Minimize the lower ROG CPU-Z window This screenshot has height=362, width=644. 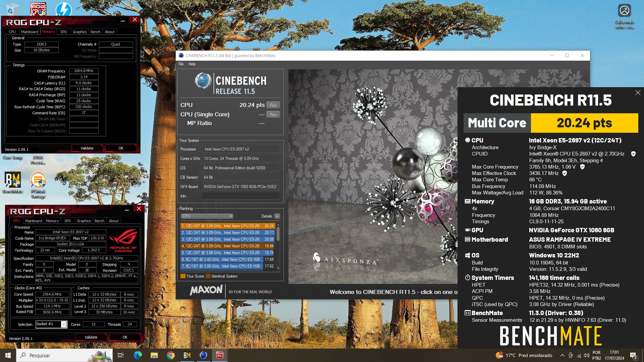pyautogui.click(x=127, y=210)
